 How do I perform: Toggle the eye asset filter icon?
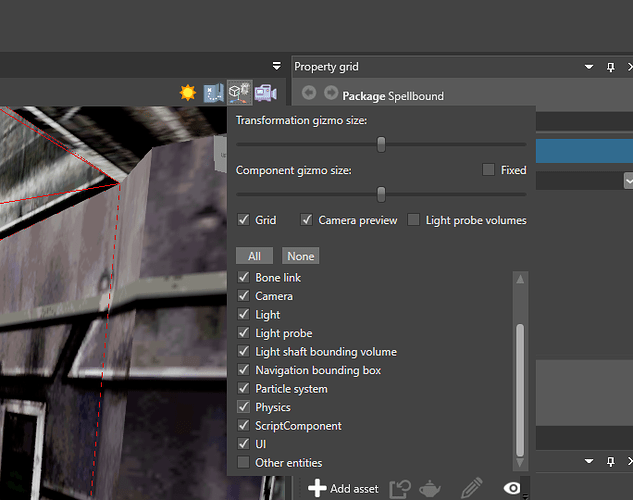512,488
